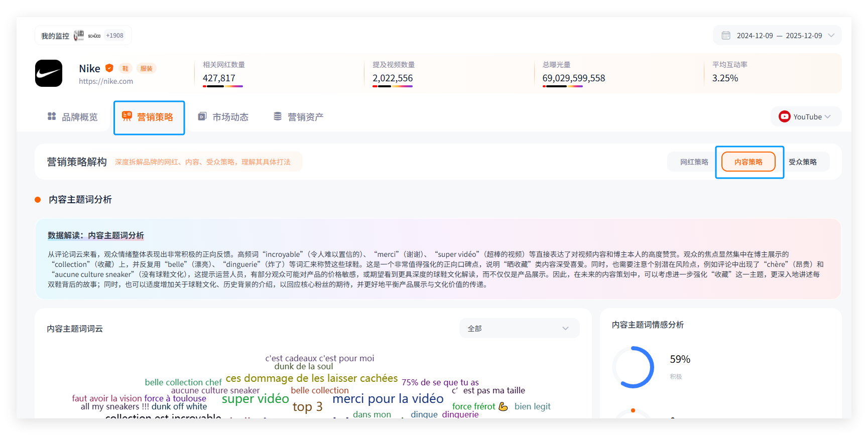Click the calendar icon in date range
Screen dimensions: 868x435
pyautogui.click(x=725, y=36)
